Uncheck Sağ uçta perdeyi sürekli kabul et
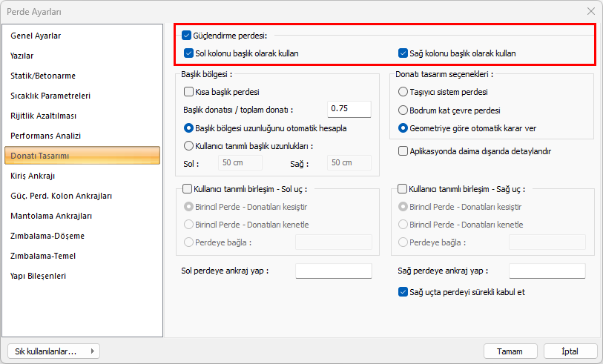 403,292
